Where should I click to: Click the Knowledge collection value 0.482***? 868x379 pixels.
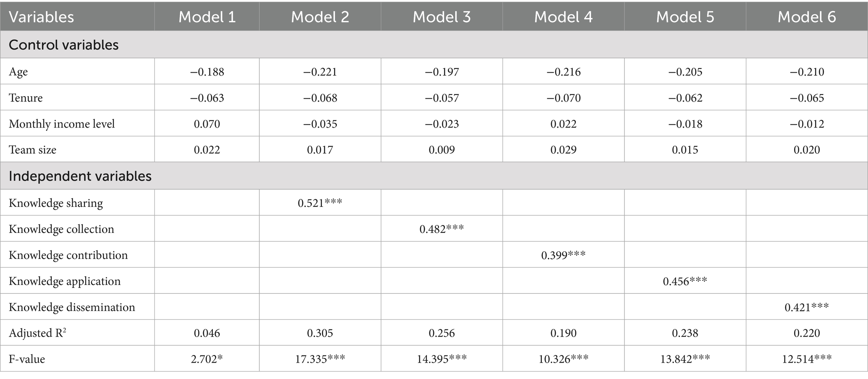[442, 229]
